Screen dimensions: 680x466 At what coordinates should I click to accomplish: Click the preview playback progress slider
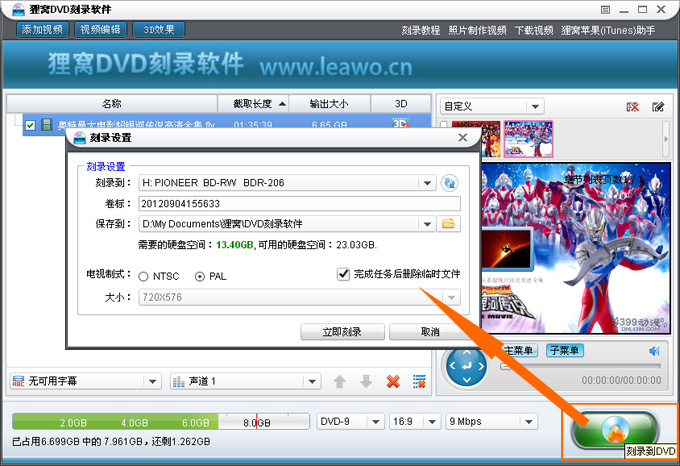(580, 366)
